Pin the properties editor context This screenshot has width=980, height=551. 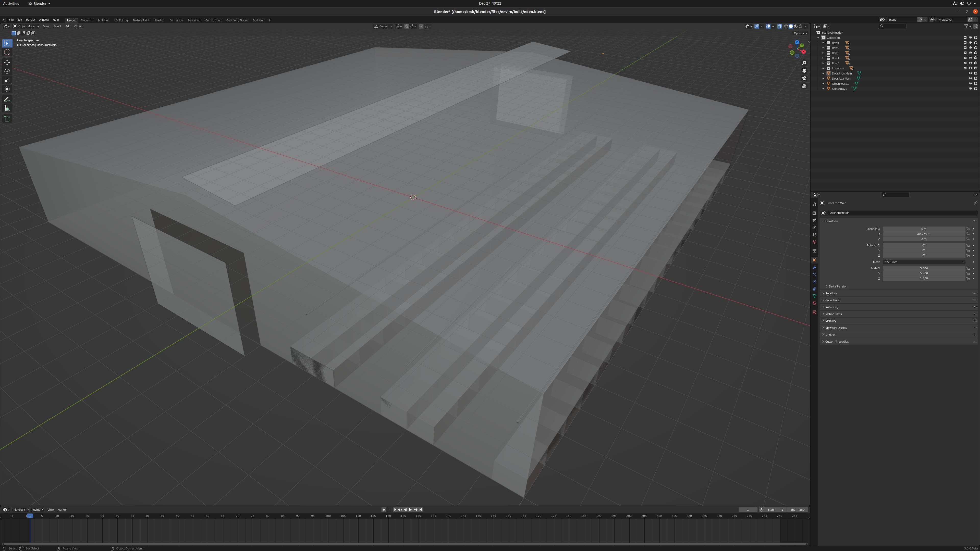[975, 203]
